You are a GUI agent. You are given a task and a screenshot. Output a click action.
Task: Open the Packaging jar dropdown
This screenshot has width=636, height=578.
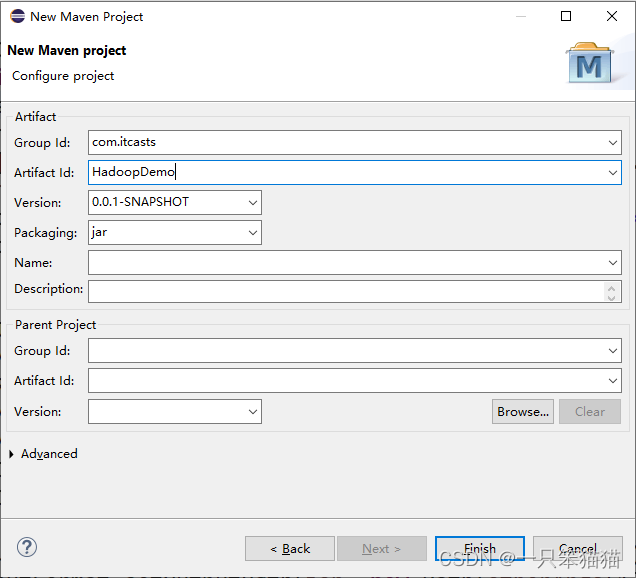pyautogui.click(x=252, y=233)
